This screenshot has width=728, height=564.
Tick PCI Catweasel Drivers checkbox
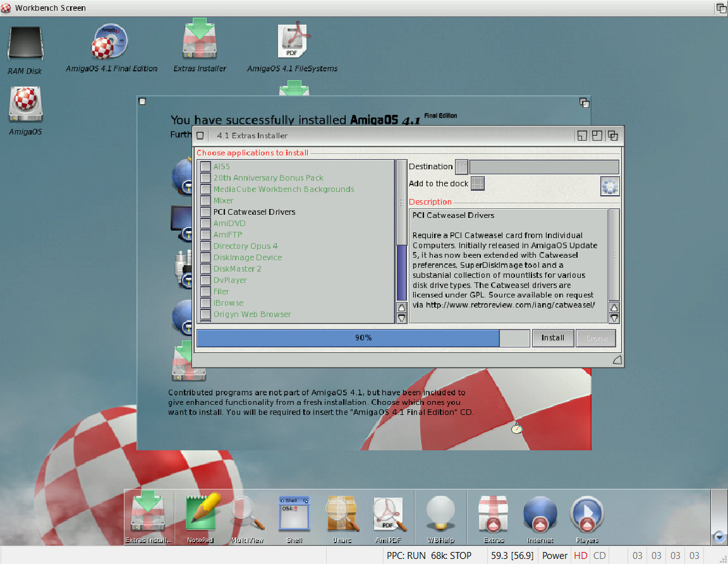[205, 212]
